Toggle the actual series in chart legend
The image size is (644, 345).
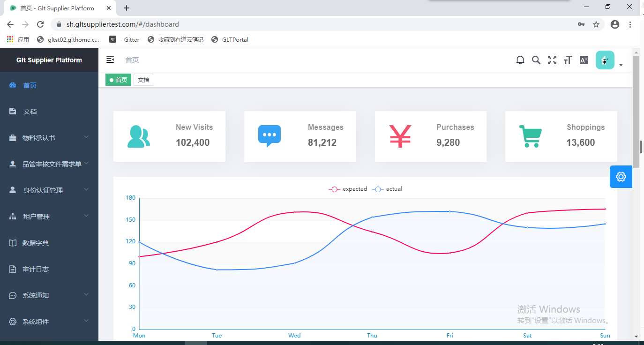pyautogui.click(x=388, y=189)
